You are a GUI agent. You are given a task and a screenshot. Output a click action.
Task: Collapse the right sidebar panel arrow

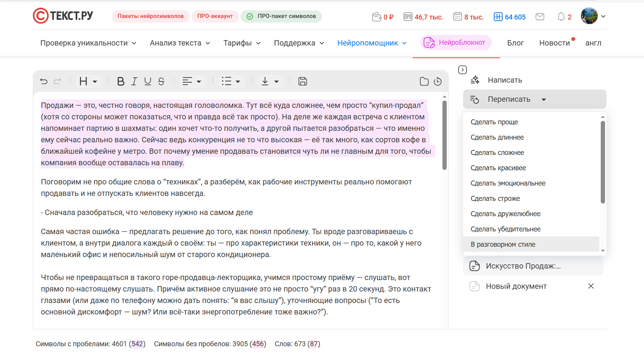click(x=462, y=70)
